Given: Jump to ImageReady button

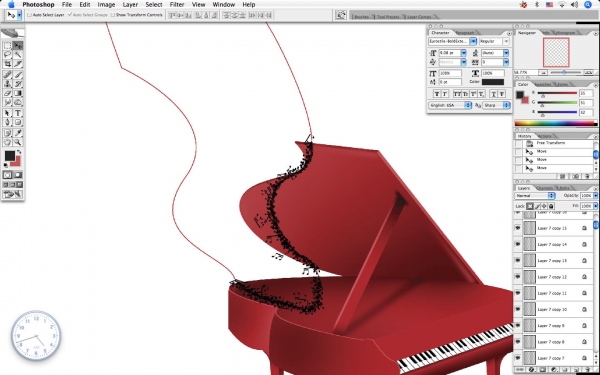Looking at the screenshot, I should coord(13,194).
